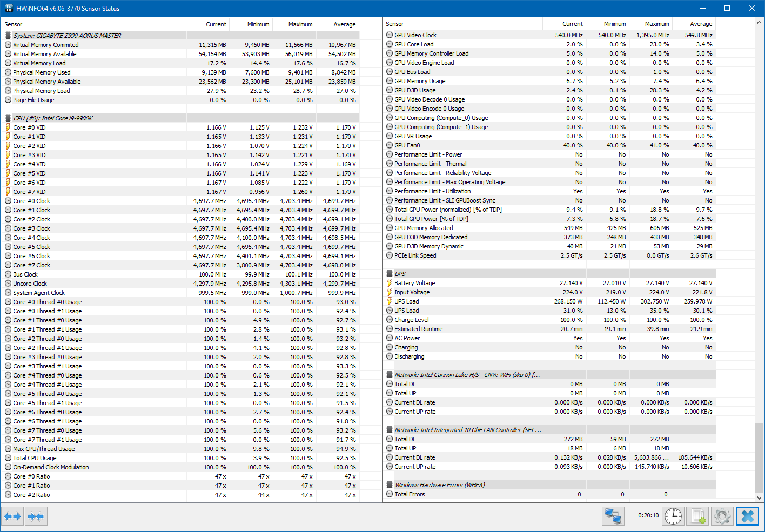The image size is (765, 532).
Task: Click the Maximum column header in left panel
Action: (x=294, y=24)
